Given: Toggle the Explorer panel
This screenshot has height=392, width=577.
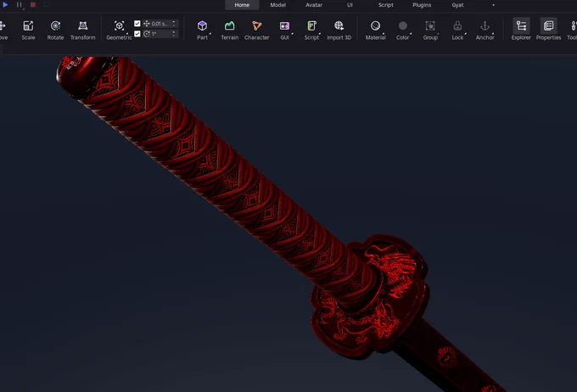Looking at the screenshot, I should click(521, 30).
